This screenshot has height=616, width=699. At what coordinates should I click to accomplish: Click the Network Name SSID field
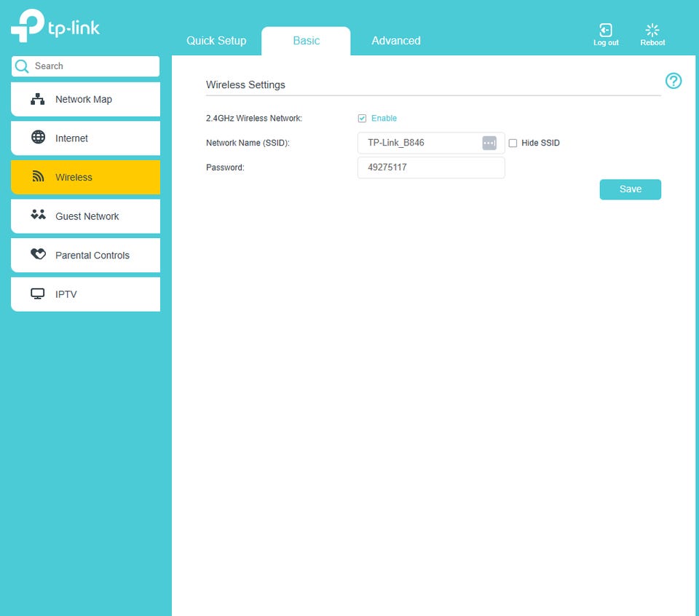tap(430, 143)
